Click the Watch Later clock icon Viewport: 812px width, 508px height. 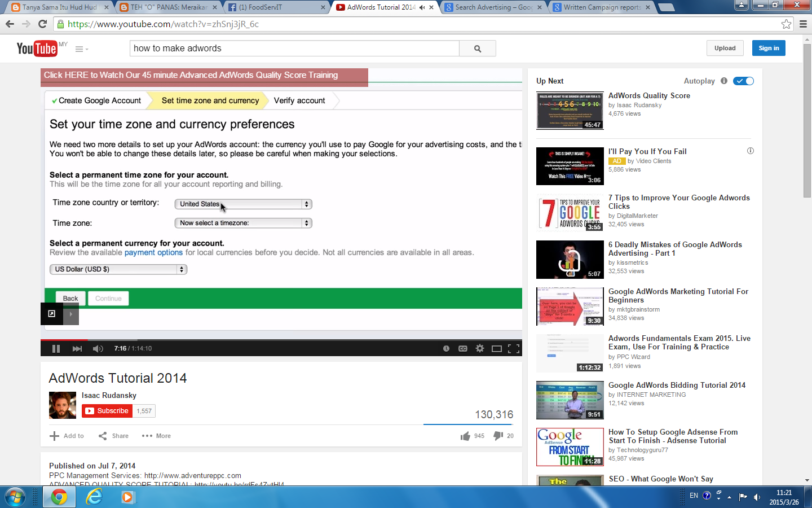coord(446,349)
